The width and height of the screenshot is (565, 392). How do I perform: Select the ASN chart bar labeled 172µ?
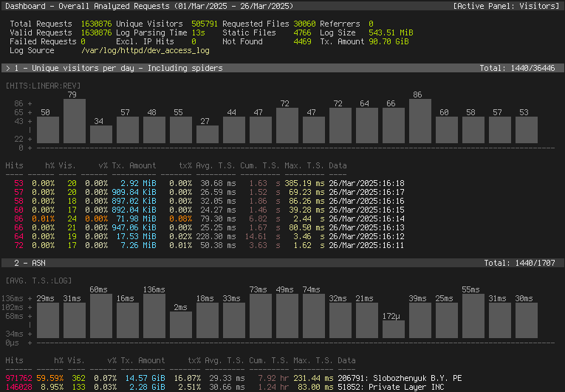[x=394, y=329]
